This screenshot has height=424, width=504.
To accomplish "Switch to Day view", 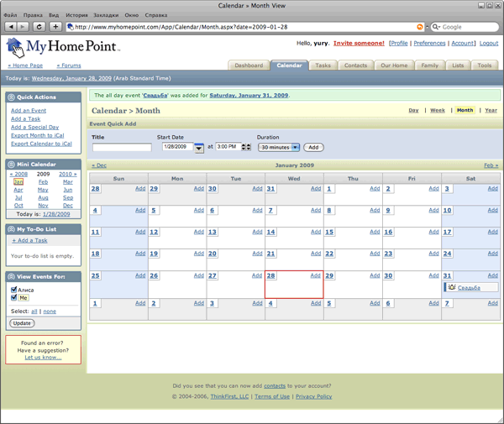I will click(x=413, y=110).
